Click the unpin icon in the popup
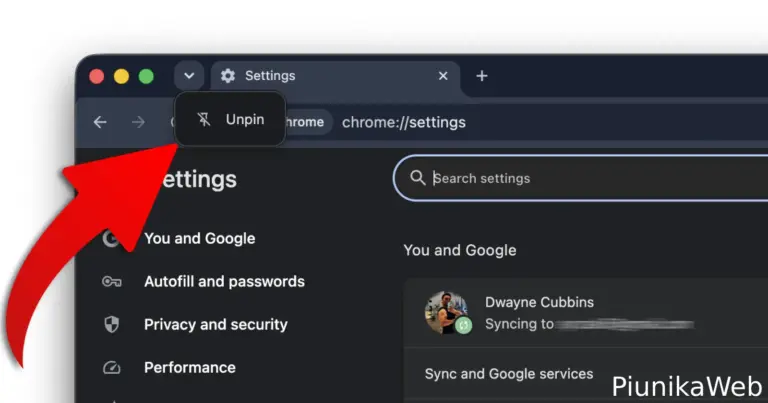The width and height of the screenshot is (768, 403). 204,119
